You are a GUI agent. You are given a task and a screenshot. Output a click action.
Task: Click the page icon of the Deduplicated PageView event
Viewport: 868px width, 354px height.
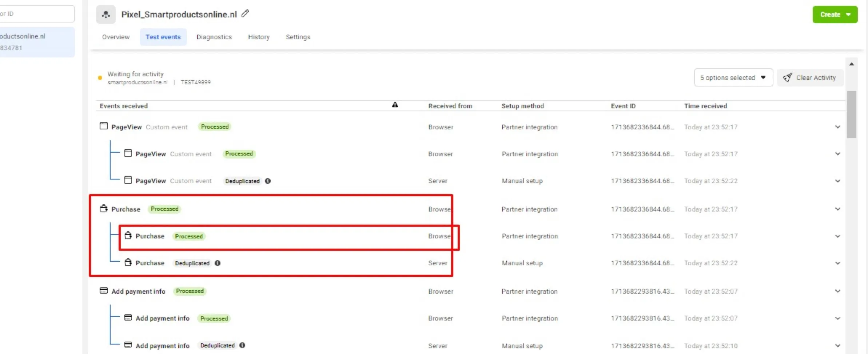tap(128, 180)
